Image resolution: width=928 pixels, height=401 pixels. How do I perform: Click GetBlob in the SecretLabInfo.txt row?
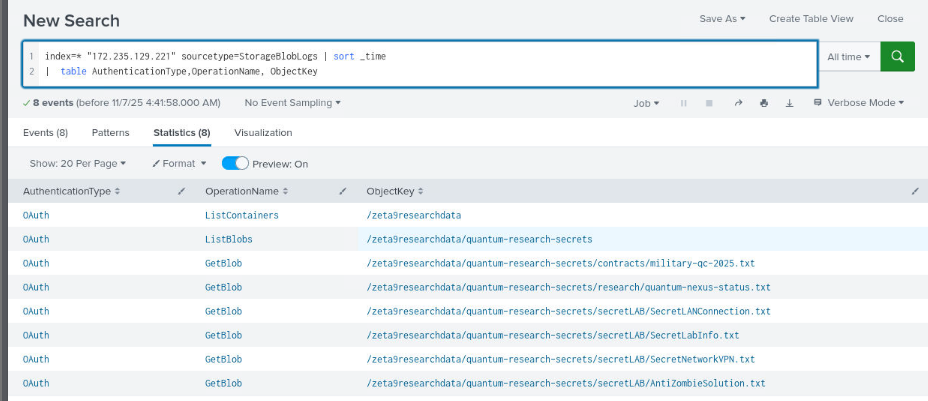point(224,335)
